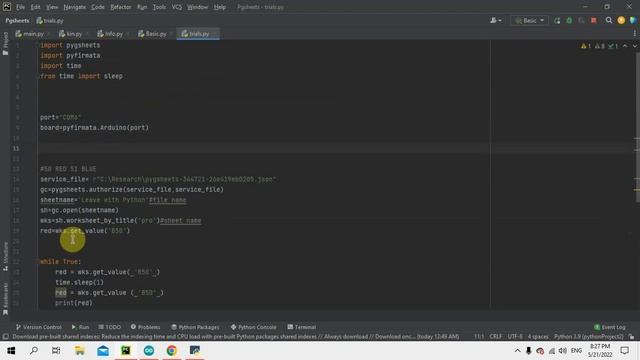Open the Navigate menu
640x360 pixels.
click(75, 7)
